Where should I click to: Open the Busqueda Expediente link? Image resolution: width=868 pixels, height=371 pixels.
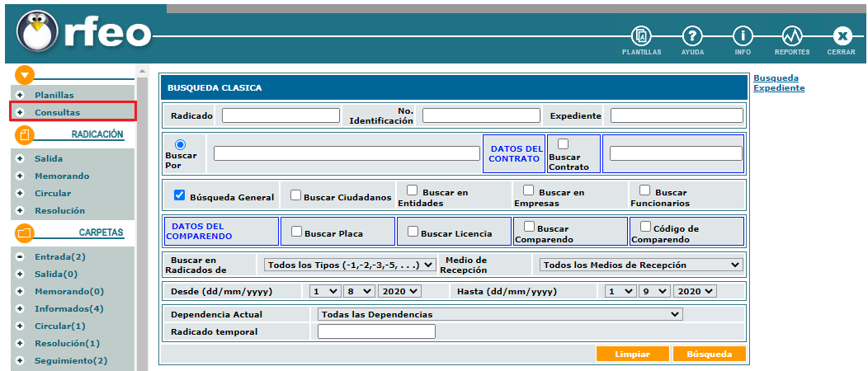click(x=779, y=83)
